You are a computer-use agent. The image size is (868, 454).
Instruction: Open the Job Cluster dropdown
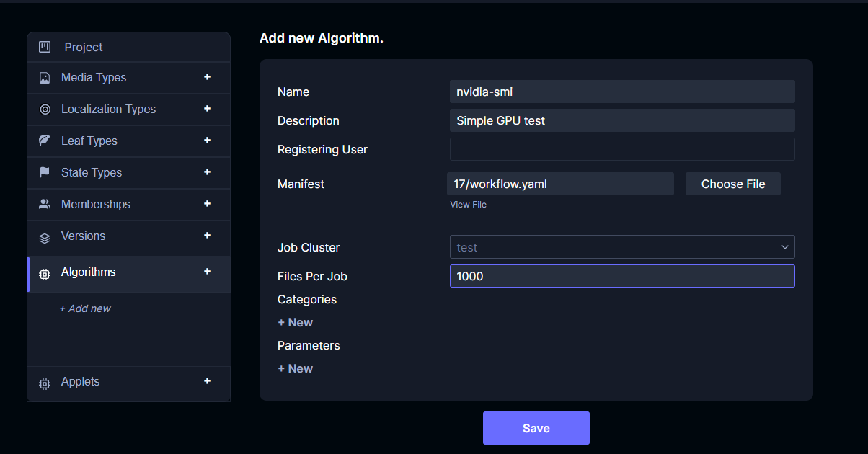tap(622, 247)
